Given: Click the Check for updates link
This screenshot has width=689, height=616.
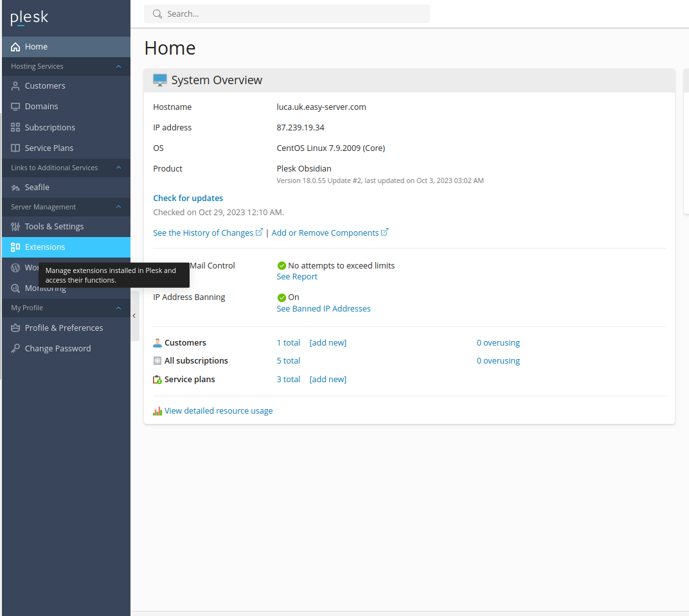Looking at the screenshot, I should 188,198.
